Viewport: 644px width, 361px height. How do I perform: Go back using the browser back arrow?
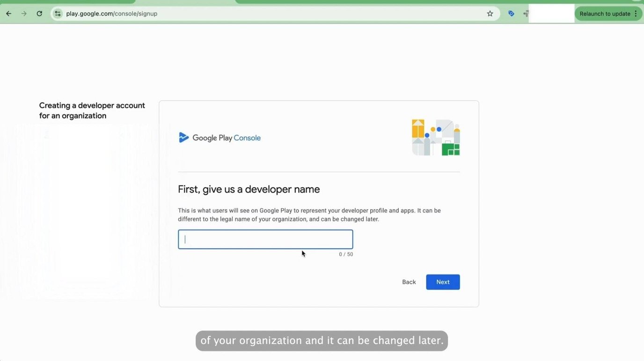(x=8, y=14)
